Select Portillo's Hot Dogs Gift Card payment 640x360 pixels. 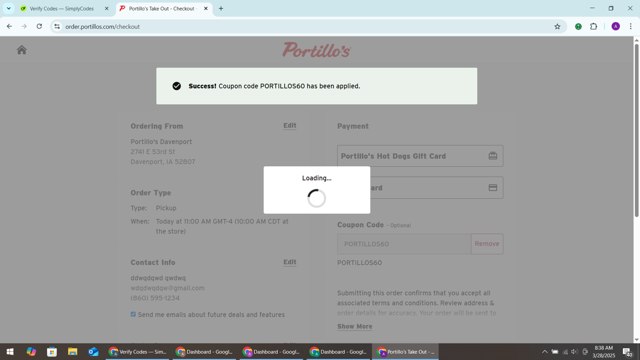(420, 156)
